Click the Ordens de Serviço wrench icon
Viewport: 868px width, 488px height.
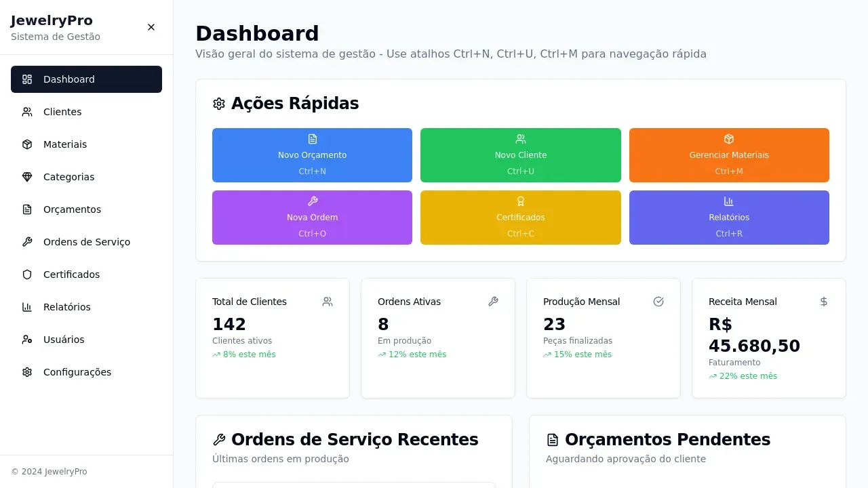27,242
